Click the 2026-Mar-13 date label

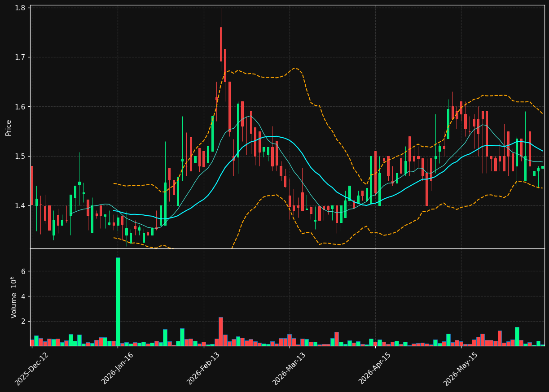pos(289,369)
